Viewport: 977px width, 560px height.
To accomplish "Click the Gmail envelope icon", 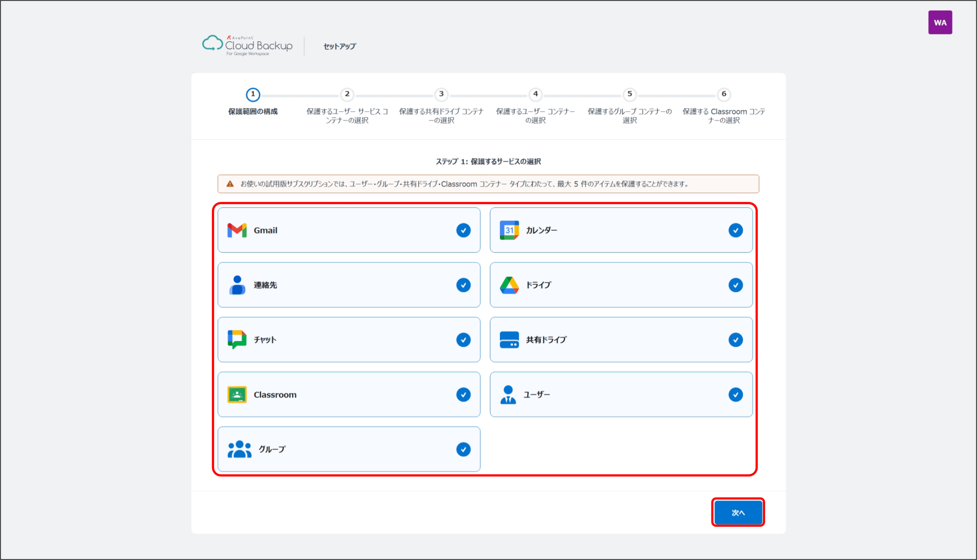I will click(x=237, y=230).
